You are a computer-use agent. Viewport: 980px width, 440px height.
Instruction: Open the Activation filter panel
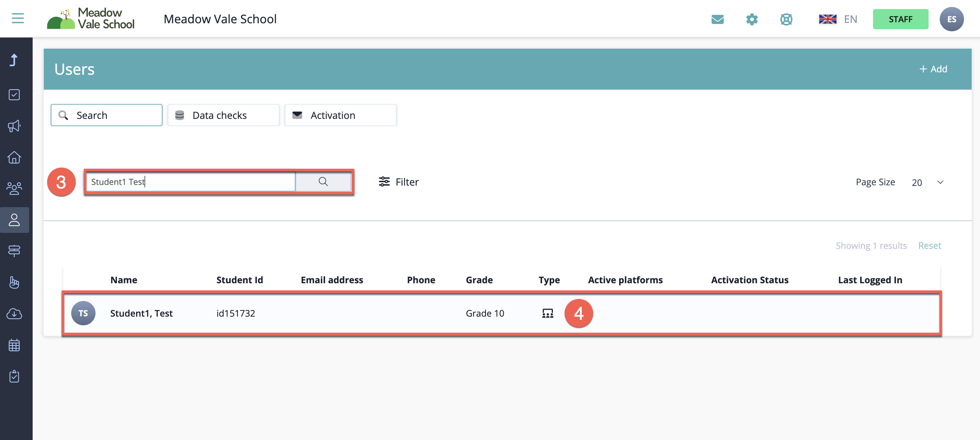(x=340, y=115)
